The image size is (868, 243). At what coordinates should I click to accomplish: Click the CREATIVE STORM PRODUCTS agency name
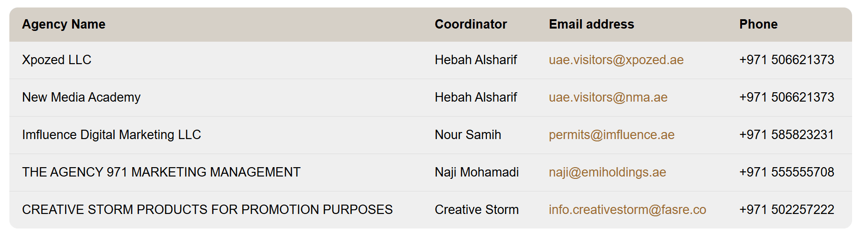coord(207,210)
